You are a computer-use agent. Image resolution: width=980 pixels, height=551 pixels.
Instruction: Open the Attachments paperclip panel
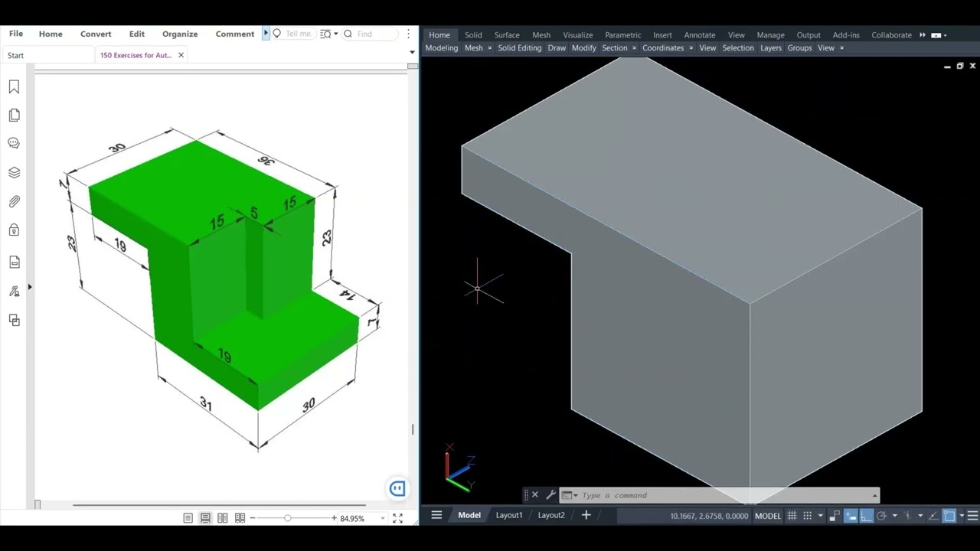pos(14,201)
